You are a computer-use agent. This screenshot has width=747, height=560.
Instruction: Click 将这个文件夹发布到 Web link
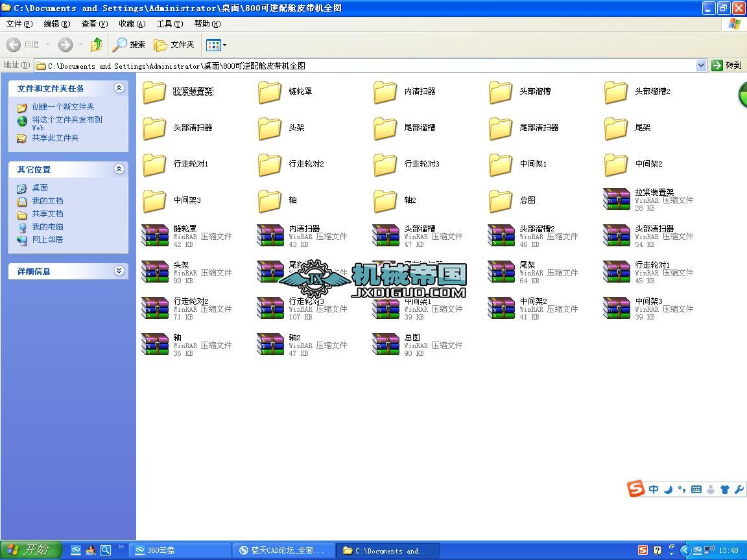click(x=67, y=123)
